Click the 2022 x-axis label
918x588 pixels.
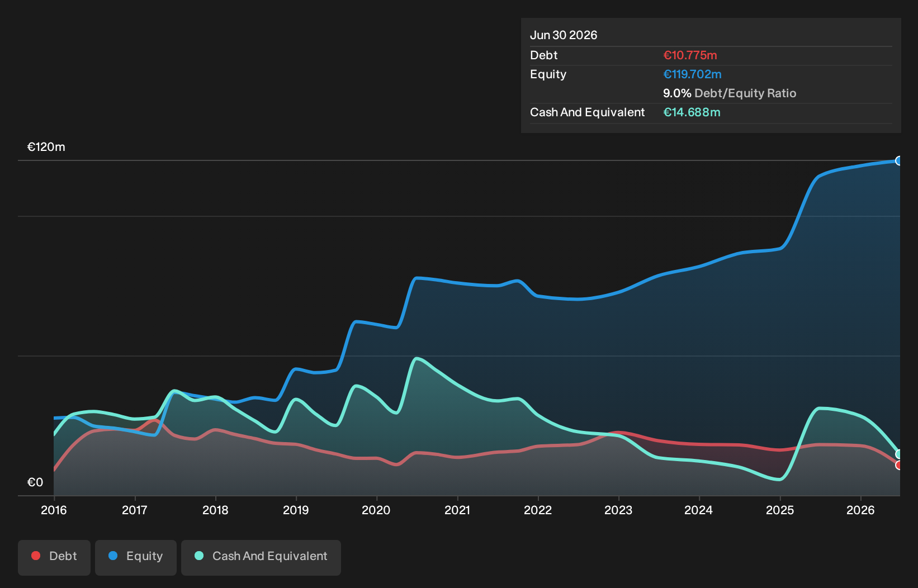pos(538,510)
